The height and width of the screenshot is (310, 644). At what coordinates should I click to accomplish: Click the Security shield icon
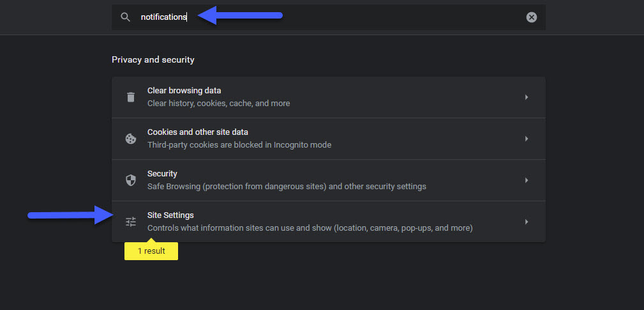point(131,180)
